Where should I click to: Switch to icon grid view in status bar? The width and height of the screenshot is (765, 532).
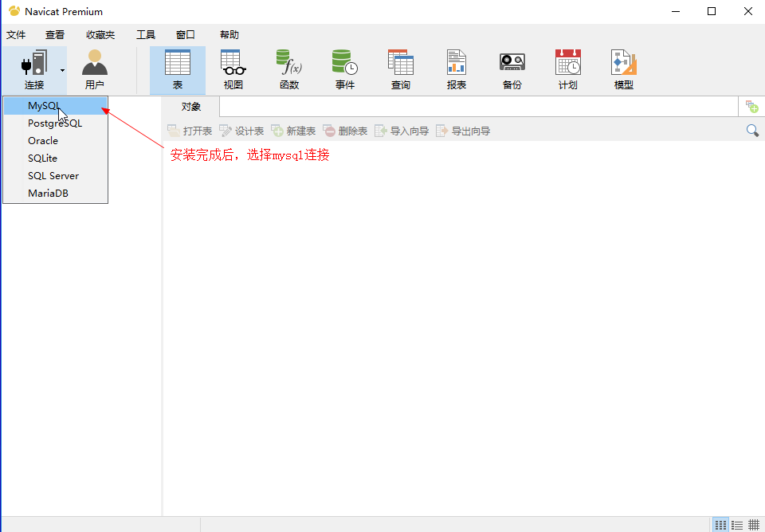click(x=720, y=525)
